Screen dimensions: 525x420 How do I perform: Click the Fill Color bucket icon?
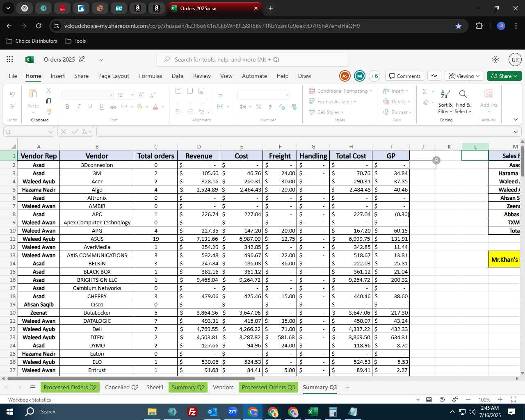tap(140, 107)
